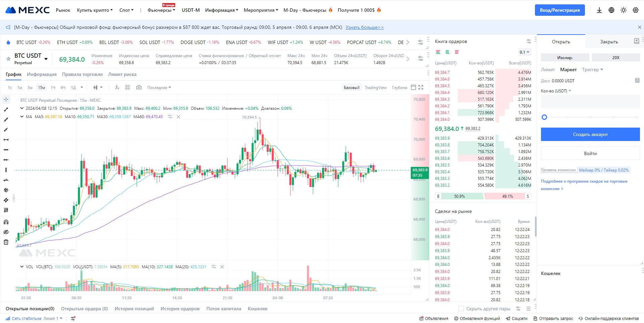Open the Спот dropdown menu
Screen dimensions: 644x323
pos(126,10)
